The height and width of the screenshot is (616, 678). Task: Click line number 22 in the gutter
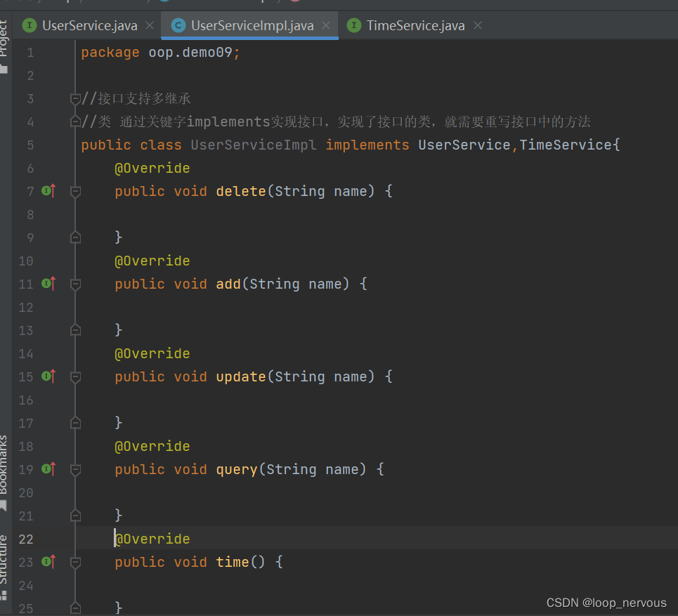[x=26, y=539]
